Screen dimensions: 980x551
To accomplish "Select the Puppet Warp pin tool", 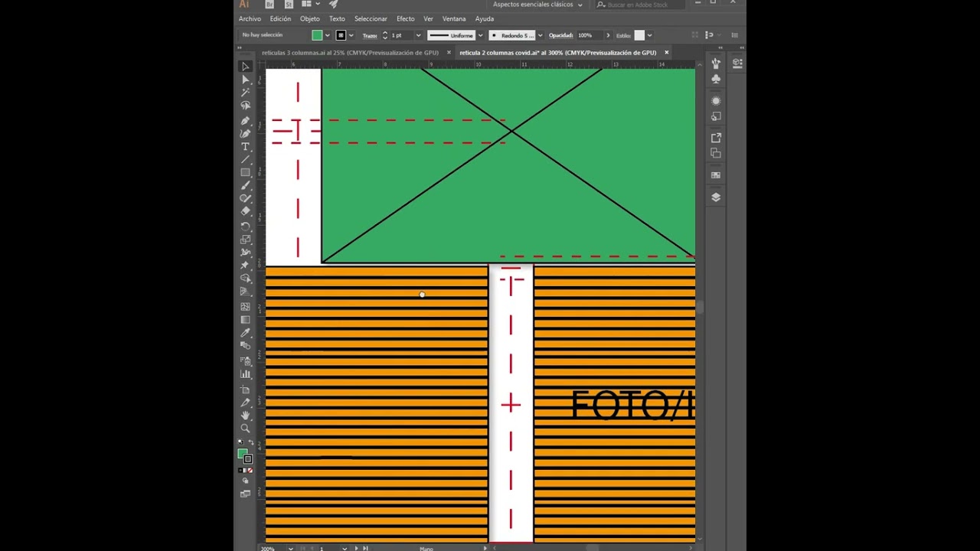I will [245, 266].
